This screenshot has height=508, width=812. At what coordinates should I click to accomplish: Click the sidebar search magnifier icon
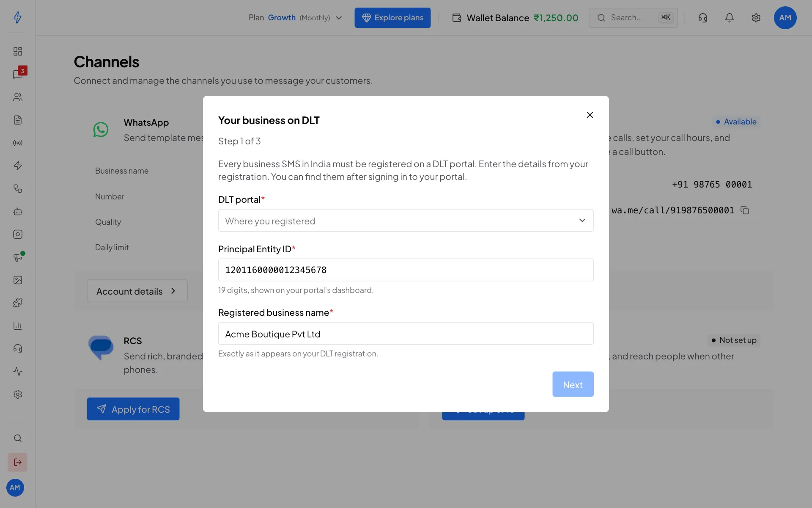pos(17,438)
